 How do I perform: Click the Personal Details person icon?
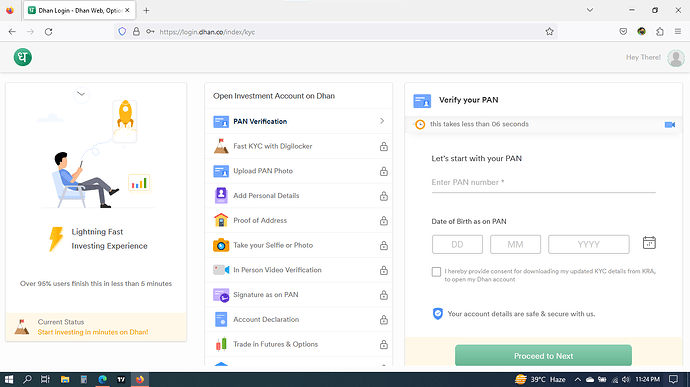click(221, 195)
